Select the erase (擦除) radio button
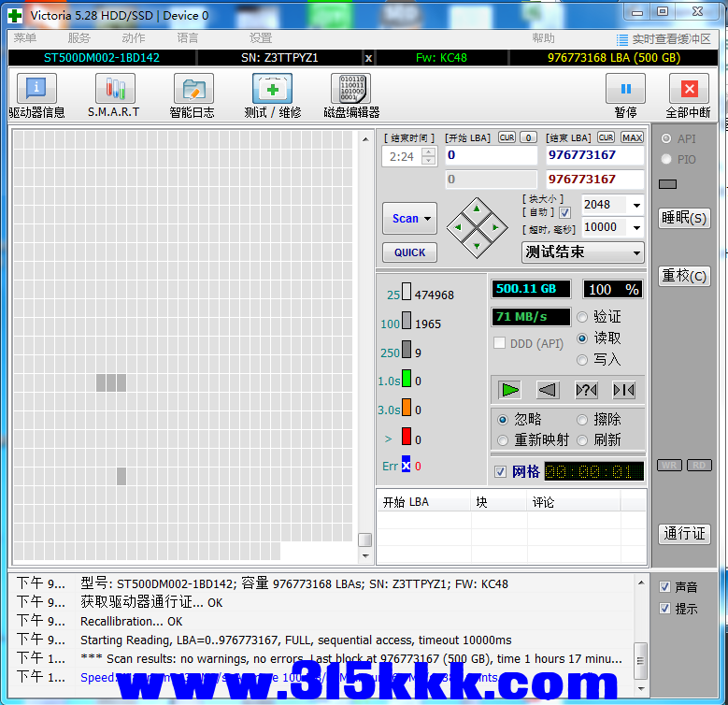This screenshot has height=705, width=728. 582,420
